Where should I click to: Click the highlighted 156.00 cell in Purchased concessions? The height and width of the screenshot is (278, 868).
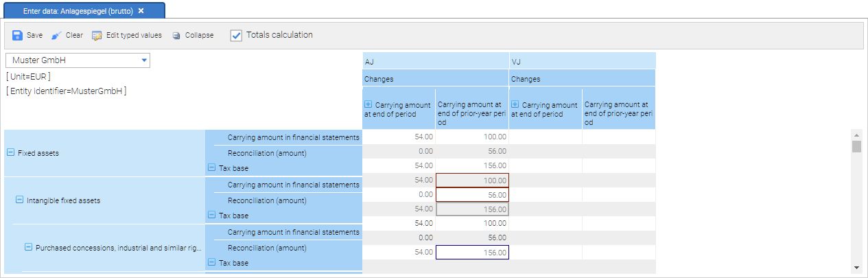pos(472,252)
